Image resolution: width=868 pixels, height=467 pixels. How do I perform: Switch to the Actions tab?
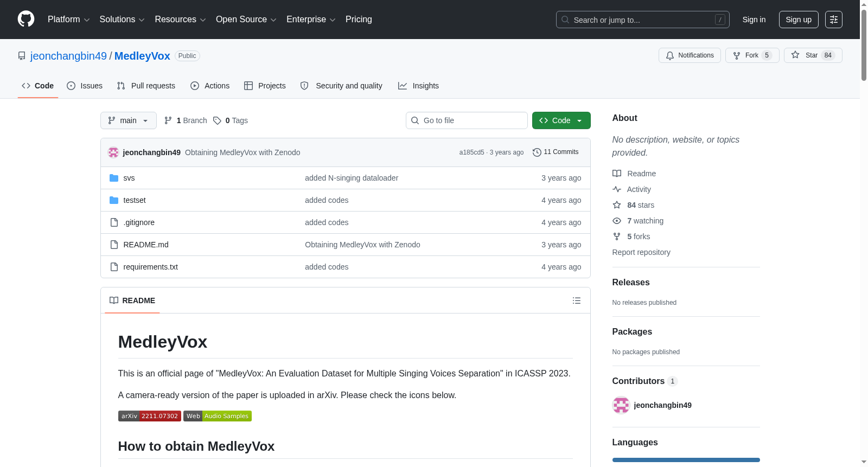click(210, 86)
